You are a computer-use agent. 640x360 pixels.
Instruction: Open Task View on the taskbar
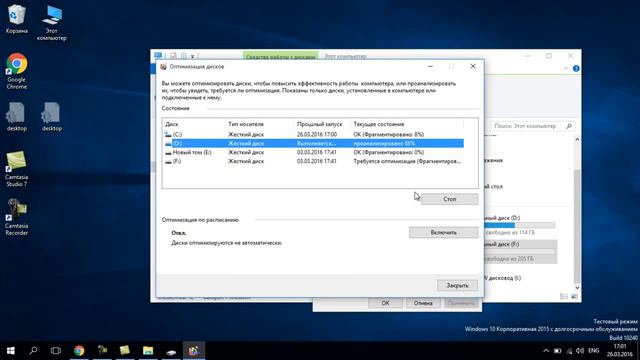(x=56, y=351)
